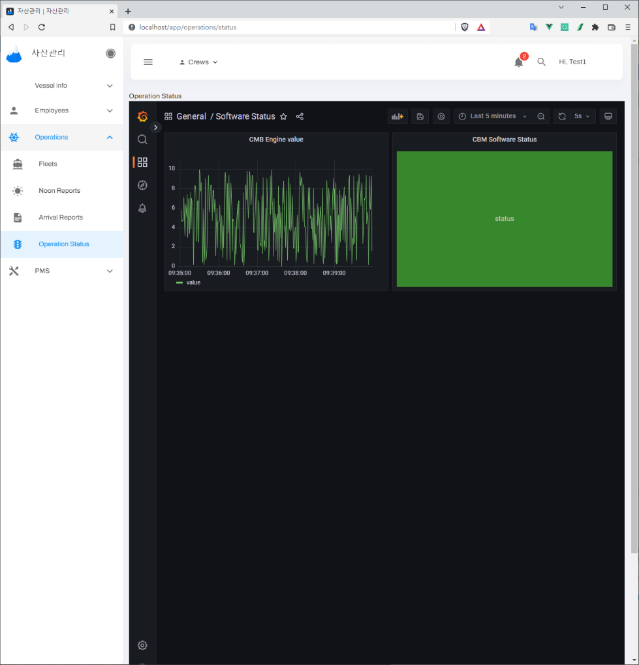Open the Brave rewards triangle icon

481,27
